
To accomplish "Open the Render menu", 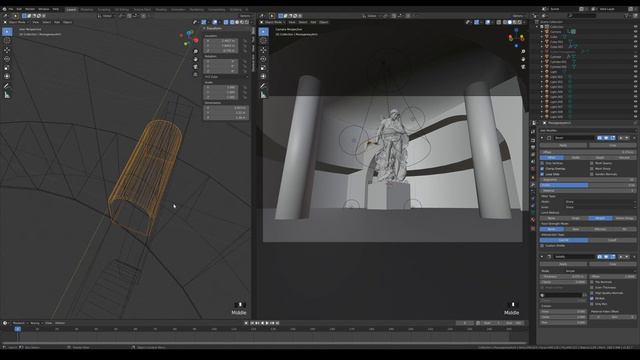I will (30, 9).
